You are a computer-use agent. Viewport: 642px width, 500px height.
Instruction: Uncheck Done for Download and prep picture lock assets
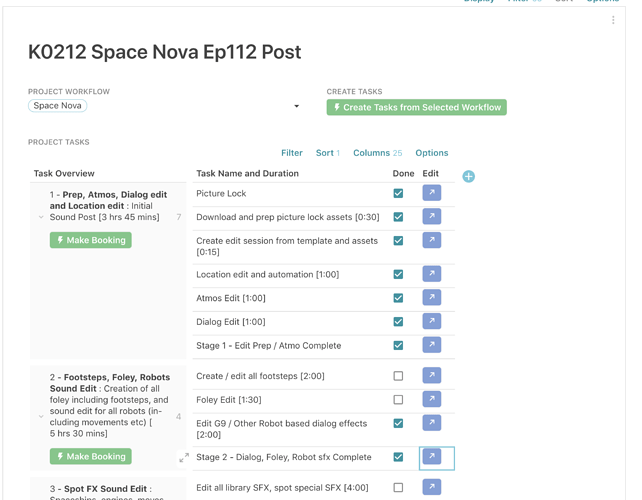coord(398,217)
